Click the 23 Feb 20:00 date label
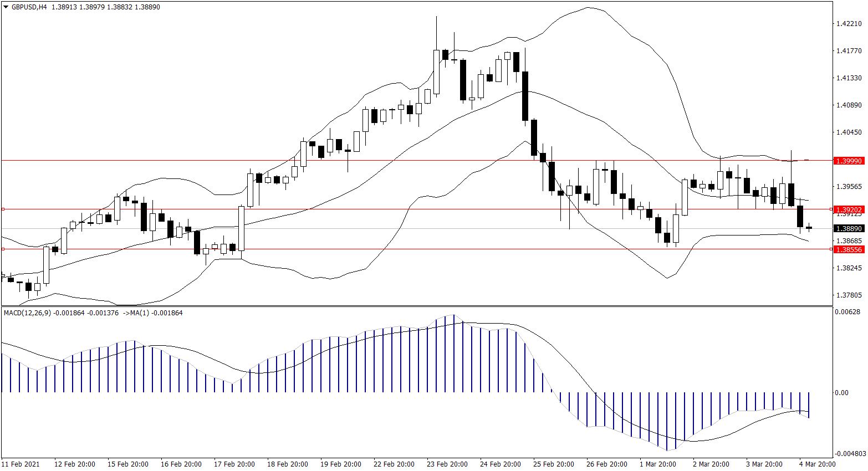The height and width of the screenshot is (471, 868). tap(447, 464)
